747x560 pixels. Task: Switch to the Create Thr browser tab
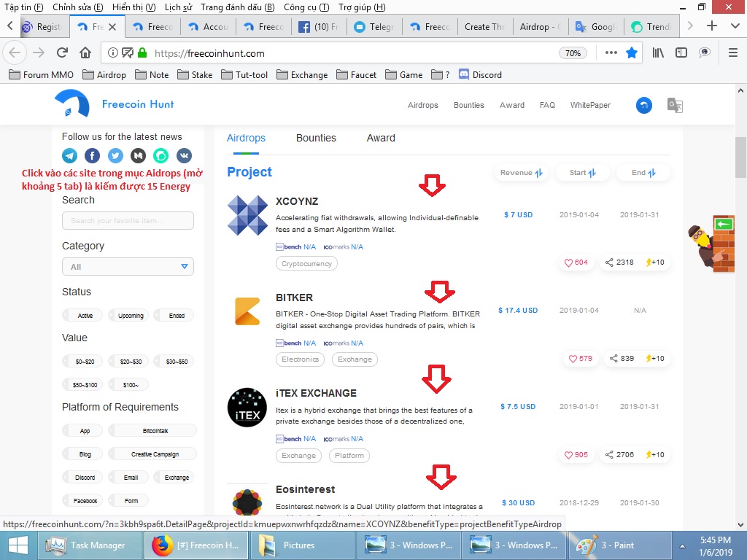click(485, 27)
